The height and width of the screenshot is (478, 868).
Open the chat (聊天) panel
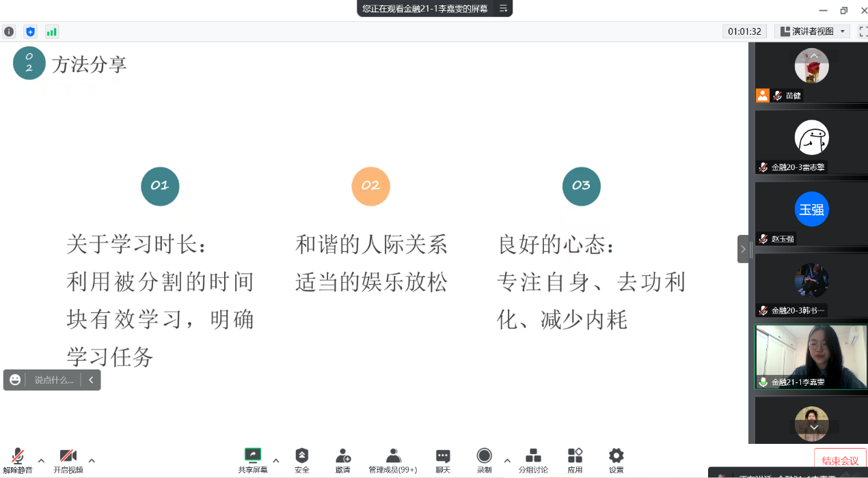click(443, 460)
